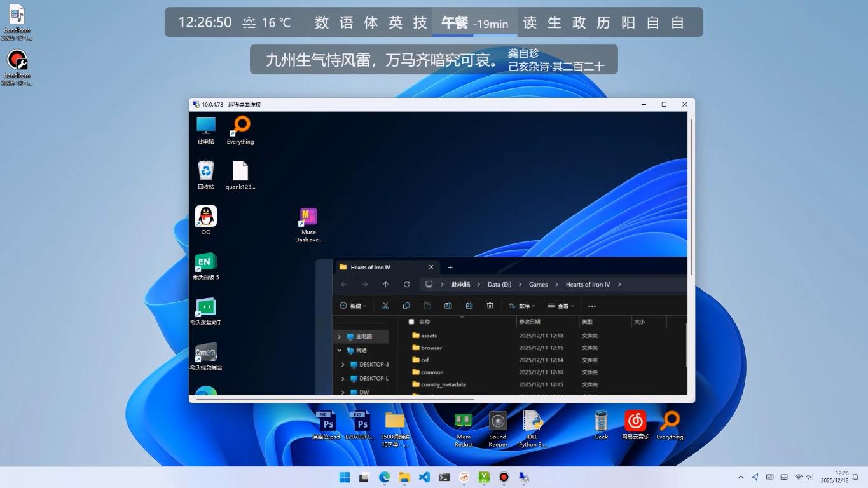868x488 pixels.
Task: Refresh the Hearts of Iron IV folder
Action: [406, 284]
